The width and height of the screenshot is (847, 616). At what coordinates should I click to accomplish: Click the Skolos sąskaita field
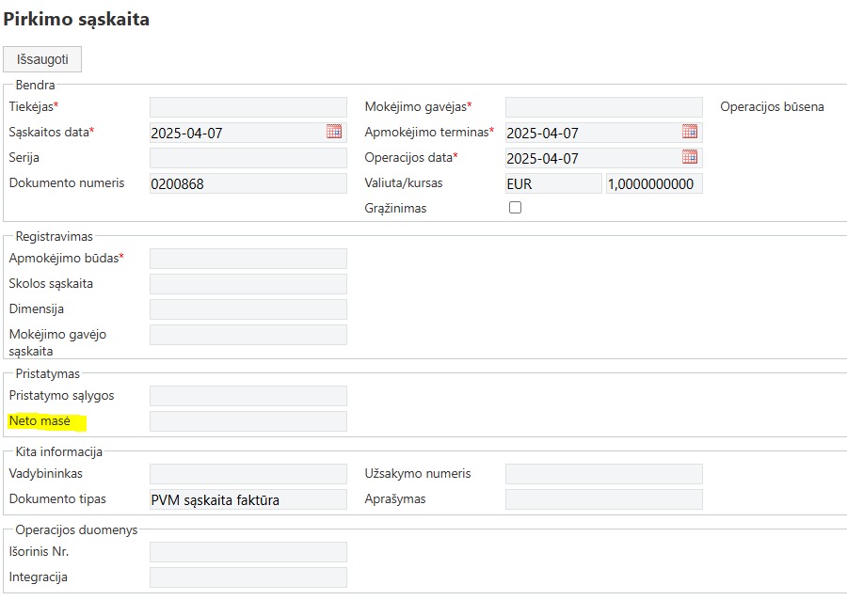[248, 284]
